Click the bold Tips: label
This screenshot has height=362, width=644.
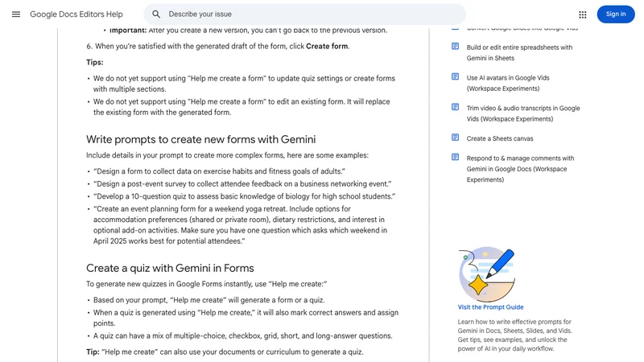[x=95, y=63]
